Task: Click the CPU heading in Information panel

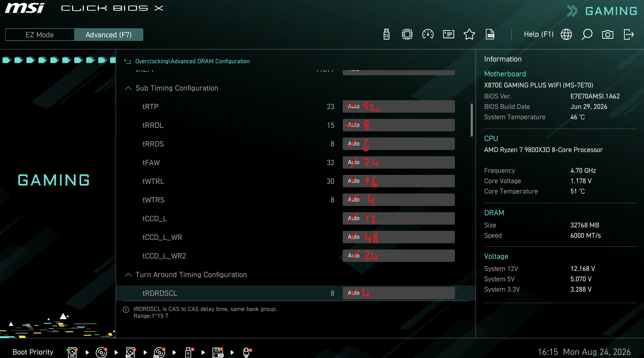Action: [x=491, y=139]
